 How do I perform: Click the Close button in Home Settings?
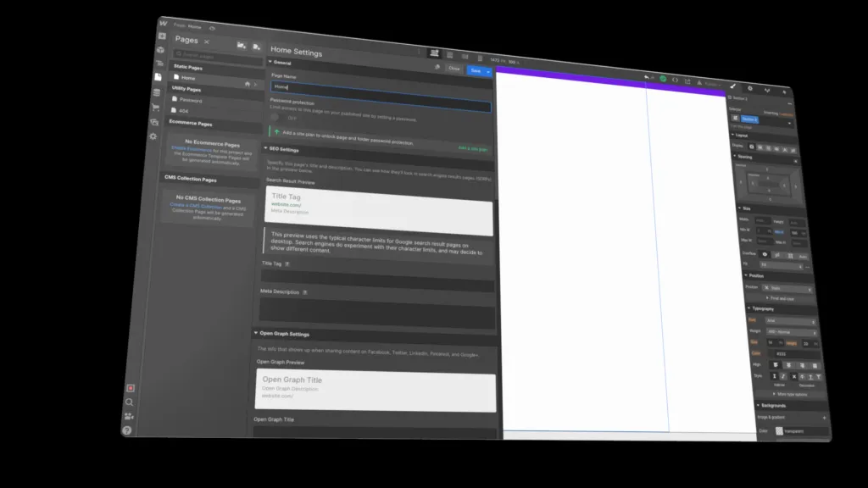454,69
